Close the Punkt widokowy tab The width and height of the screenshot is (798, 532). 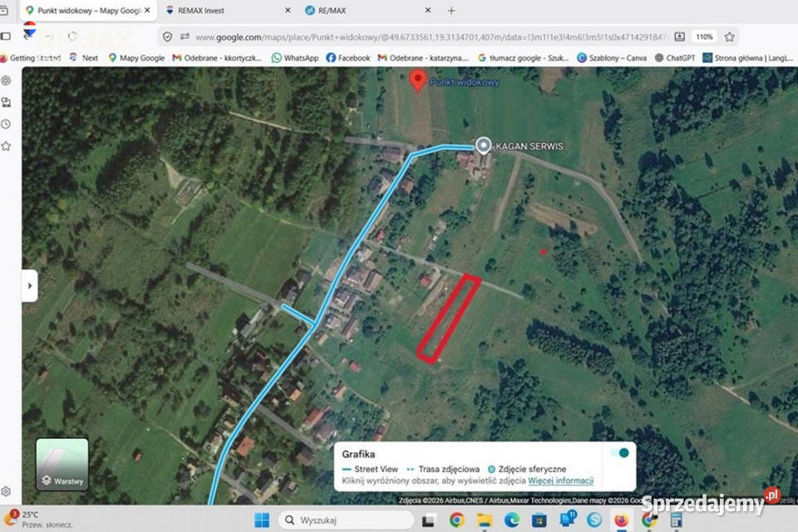click(147, 10)
